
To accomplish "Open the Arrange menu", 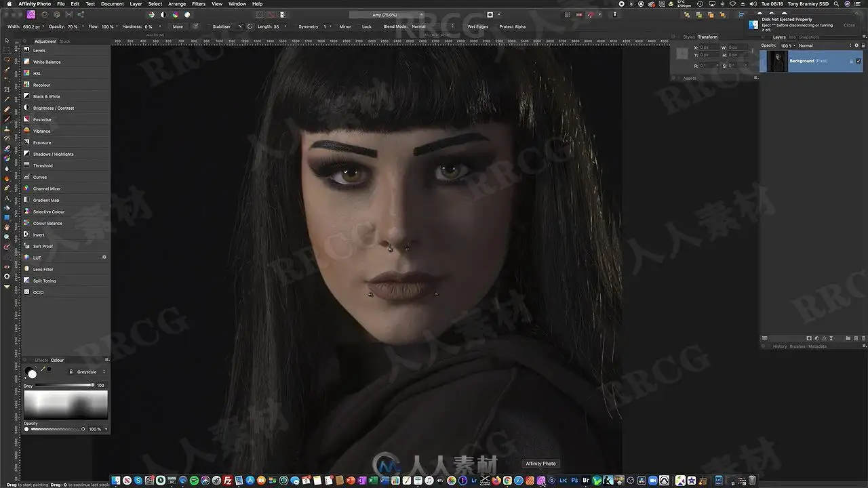I will [x=177, y=4].
